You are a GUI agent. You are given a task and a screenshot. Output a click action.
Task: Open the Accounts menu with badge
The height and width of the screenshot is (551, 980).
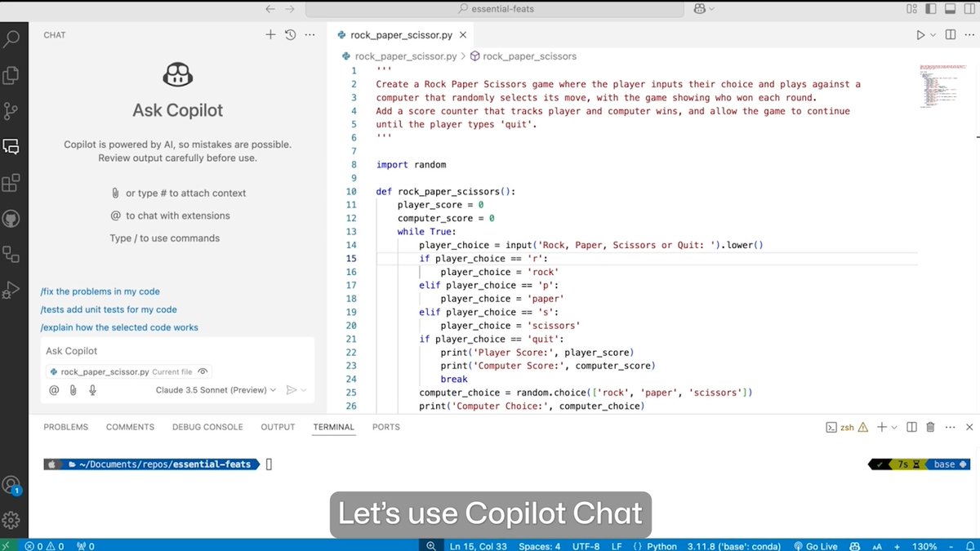pyautogui.click(x=11, y=485)
